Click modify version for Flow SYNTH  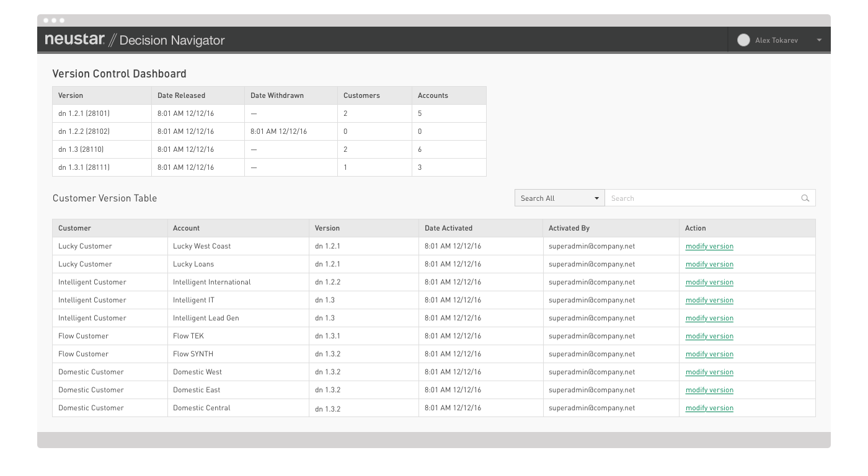click(x=709, y=354)
